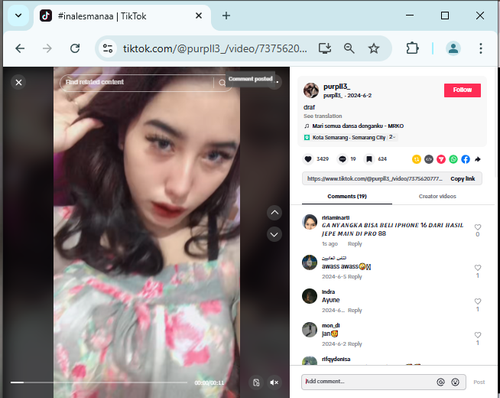Image resolution: width=500 pixels, height=398 pixels.
Task: Click the address bar URL
Action: 215,49
